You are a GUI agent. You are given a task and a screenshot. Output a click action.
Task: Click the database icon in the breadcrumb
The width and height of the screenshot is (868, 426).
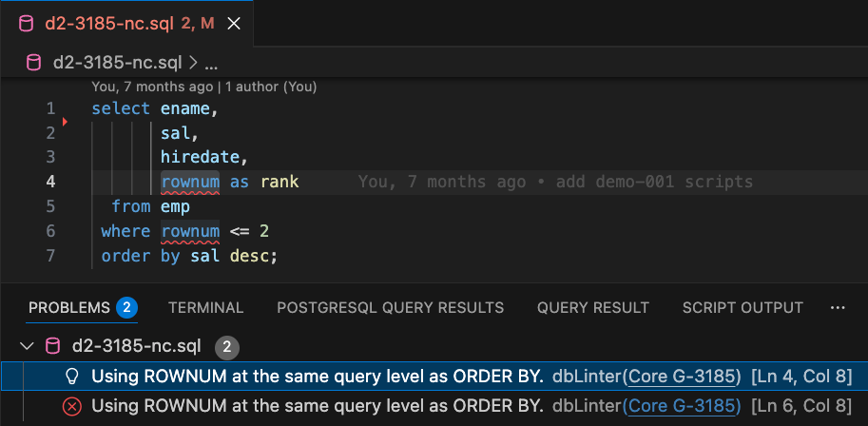pyautogui.click(x=34, y=63)
